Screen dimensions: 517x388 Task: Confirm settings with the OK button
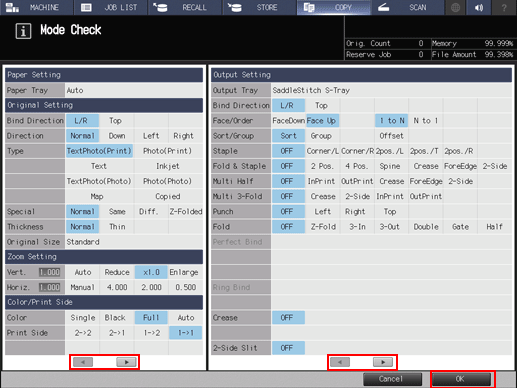[x=460, y=379]
